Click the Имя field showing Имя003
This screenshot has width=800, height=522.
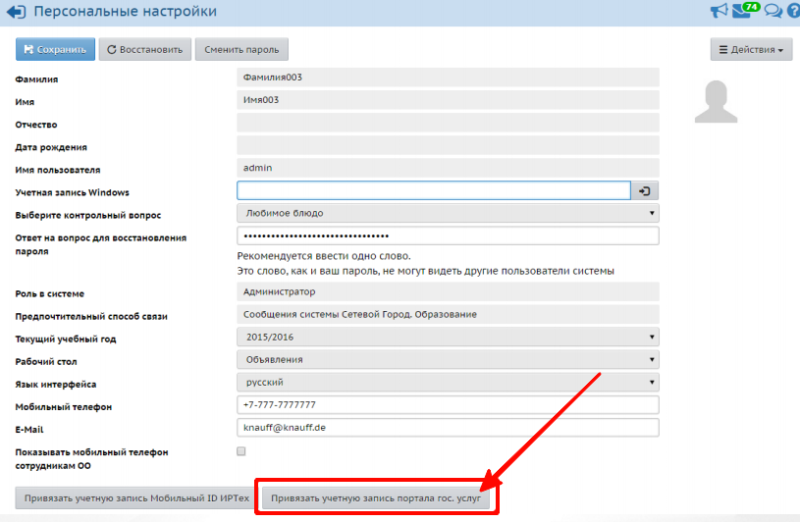(x=448, y=100)
